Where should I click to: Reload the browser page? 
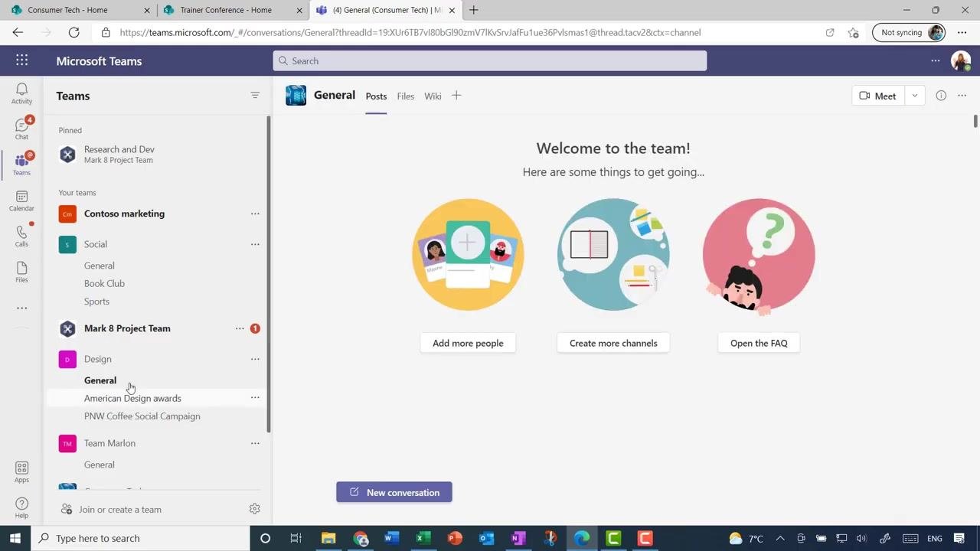point(73,32)
